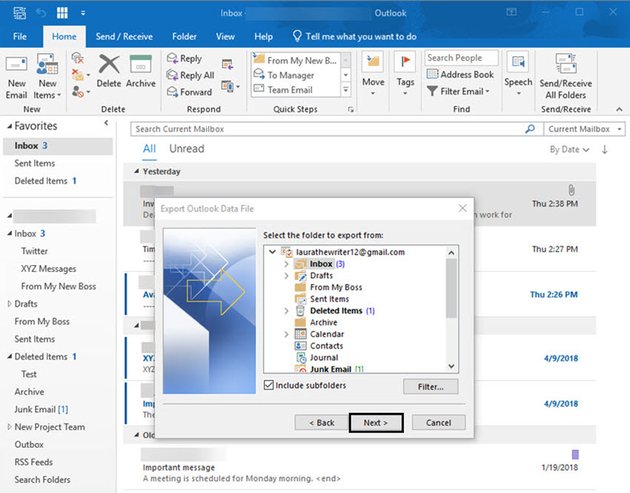Image resolution: width=630 pixels, height=493 pixels.
Task: Open the New Items menu
Action: 47,76
